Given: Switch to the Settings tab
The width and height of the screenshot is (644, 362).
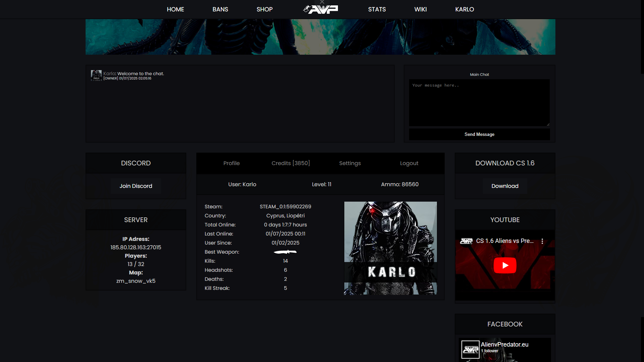Looking at the screenshot, I should tap(350, 163).
